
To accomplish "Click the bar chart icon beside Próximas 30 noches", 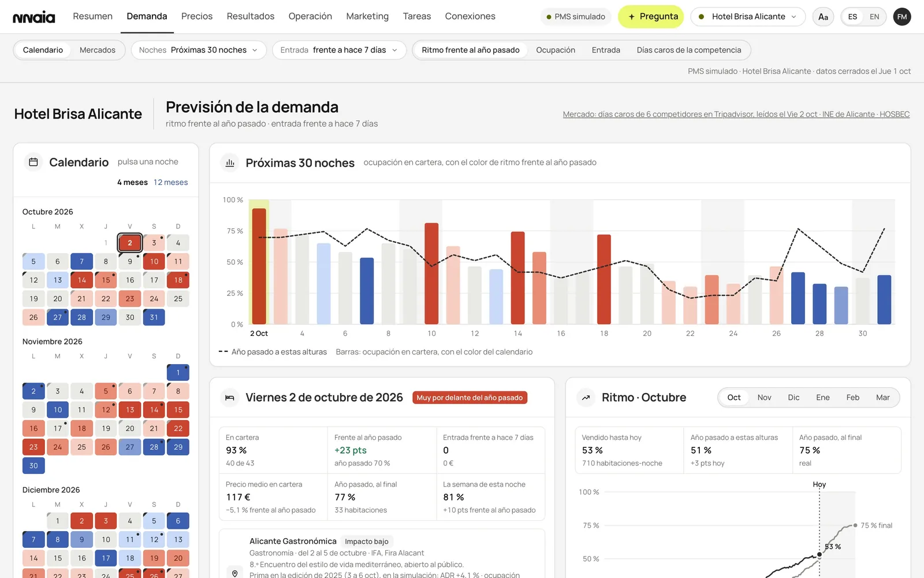I will click(230, 163).
